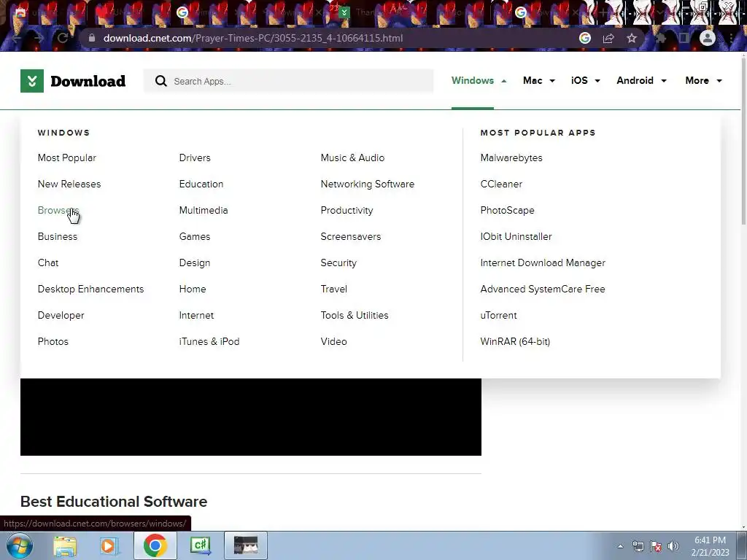Click the Search Apps input field
Image resolution: width=747 pixels, height=560 pixels.
tap(289, 81)
